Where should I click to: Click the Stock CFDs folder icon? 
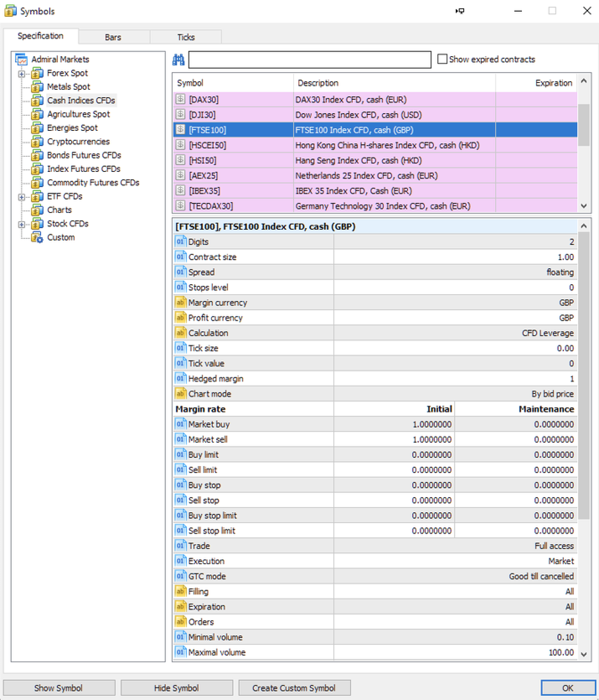pos(37,224)
